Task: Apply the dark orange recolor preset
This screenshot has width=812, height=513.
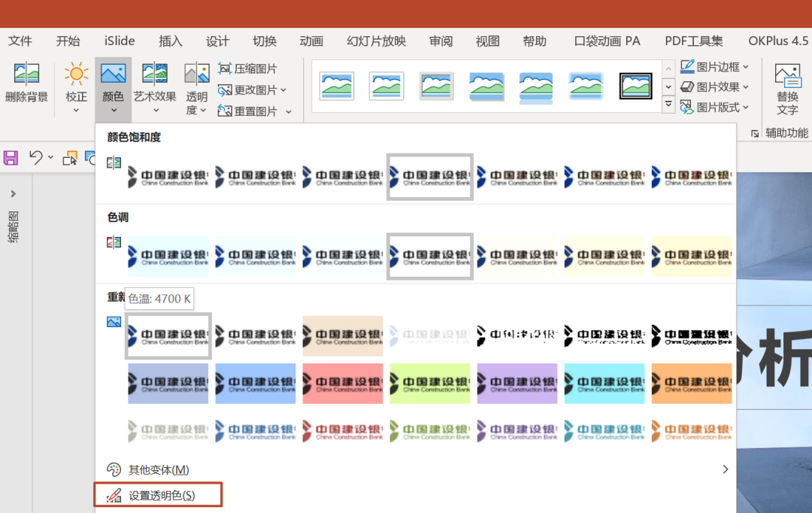Action: click(x=692, y=384)
